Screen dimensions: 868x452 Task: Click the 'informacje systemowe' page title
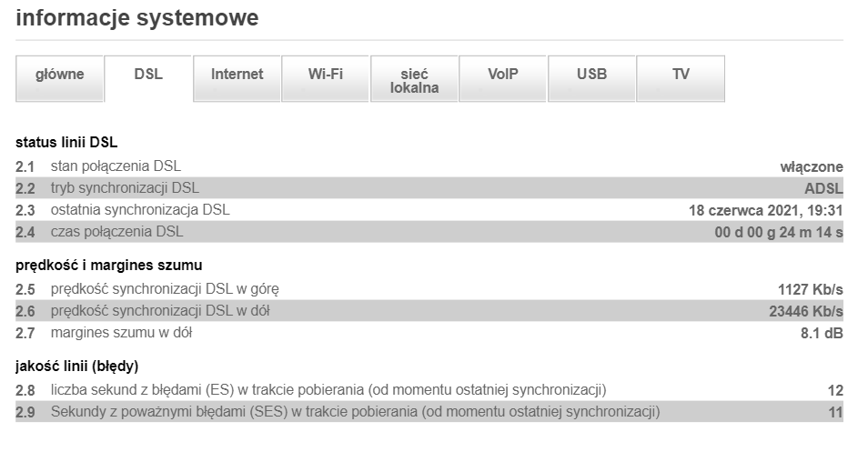[x=136, y=18]
